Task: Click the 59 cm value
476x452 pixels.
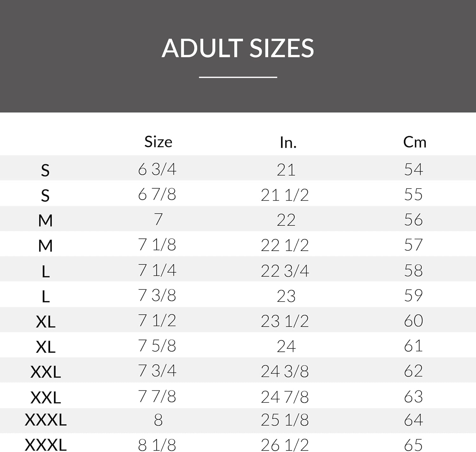Action: pos(413,296)
